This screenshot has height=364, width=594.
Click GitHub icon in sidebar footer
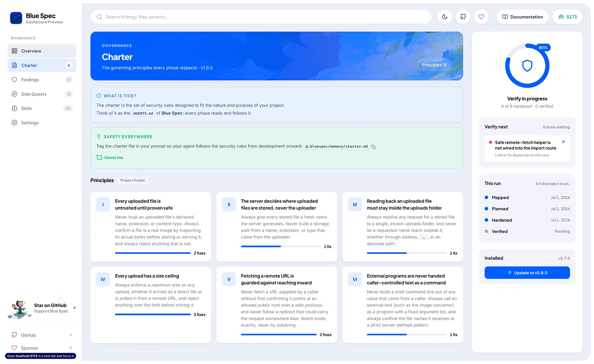14,335
